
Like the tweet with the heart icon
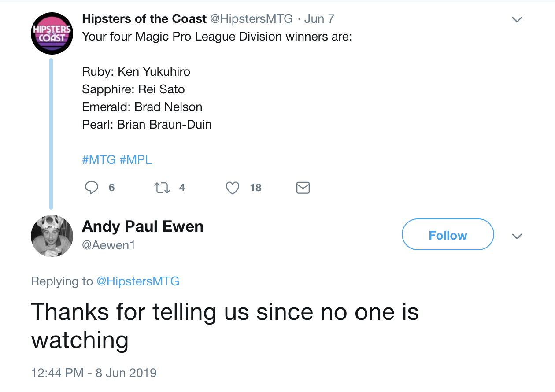[x=232, y=188]
